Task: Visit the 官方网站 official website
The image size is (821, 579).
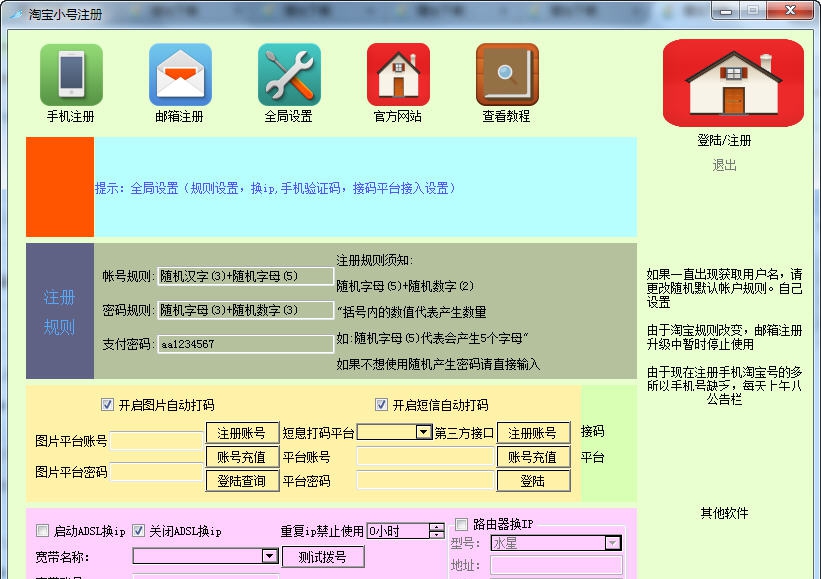Action: click(x=396, y=75)
